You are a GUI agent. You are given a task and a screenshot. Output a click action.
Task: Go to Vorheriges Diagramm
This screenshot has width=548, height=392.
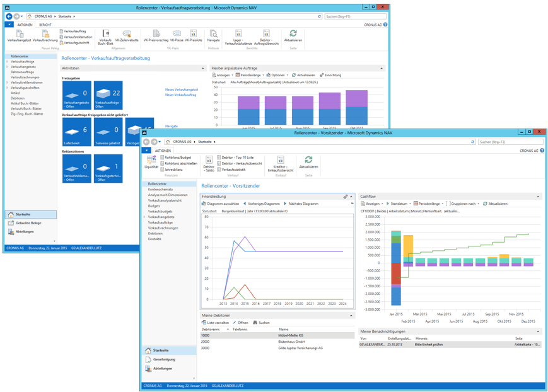tap(262, 204)
